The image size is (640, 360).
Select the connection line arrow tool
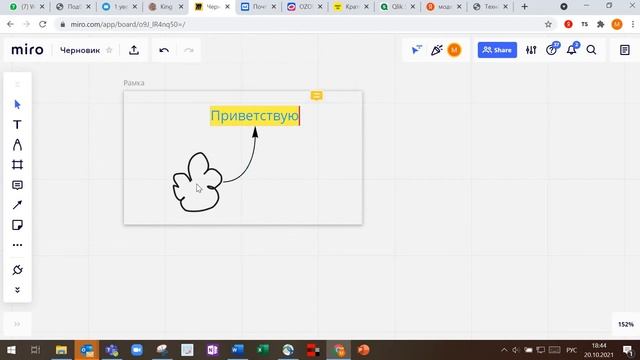(x=17, y=205)
